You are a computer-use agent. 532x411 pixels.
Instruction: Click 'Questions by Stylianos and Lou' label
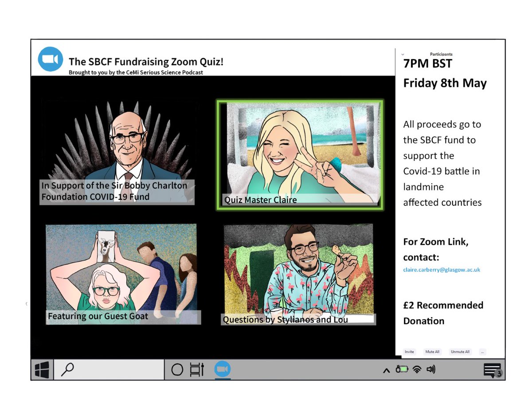tap(286, 319)
